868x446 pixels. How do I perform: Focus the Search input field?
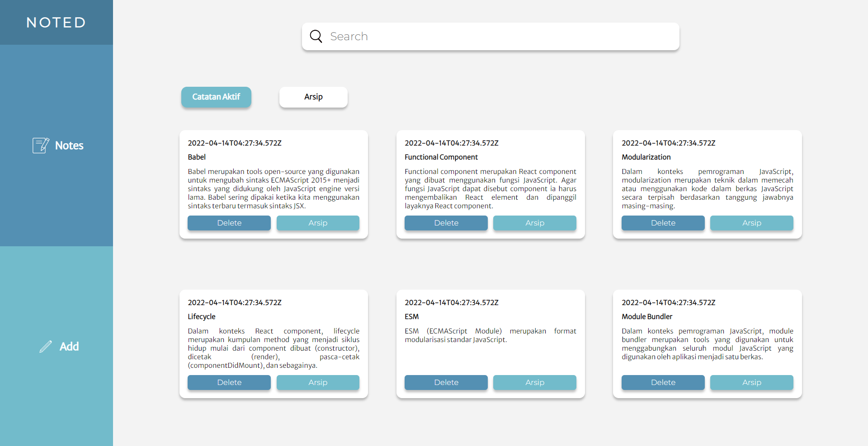[491, 36]
